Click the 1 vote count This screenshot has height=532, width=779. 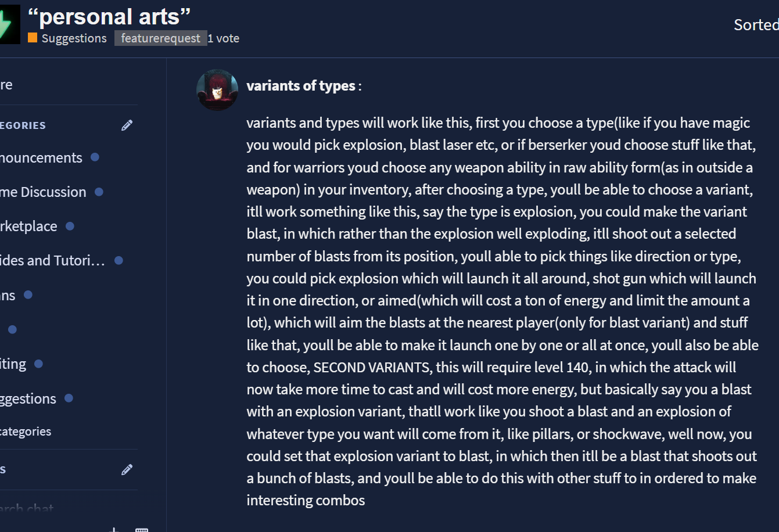click(x=224, y=38)
